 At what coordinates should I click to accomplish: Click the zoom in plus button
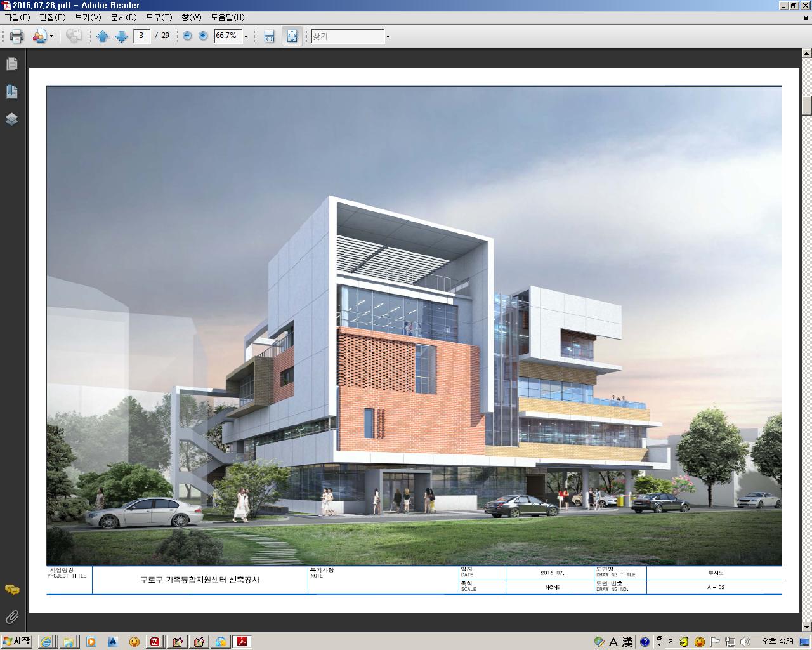[203, 36]
